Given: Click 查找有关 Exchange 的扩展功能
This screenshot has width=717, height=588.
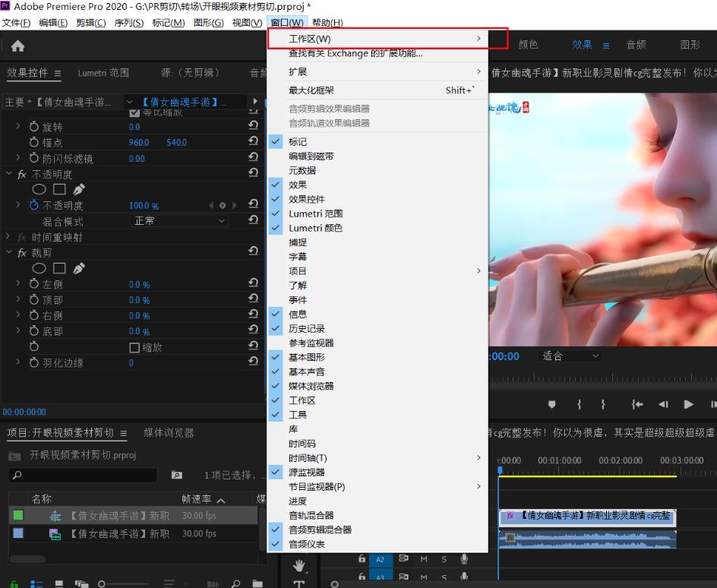Looking at the screenshot, I should (355, 54).
